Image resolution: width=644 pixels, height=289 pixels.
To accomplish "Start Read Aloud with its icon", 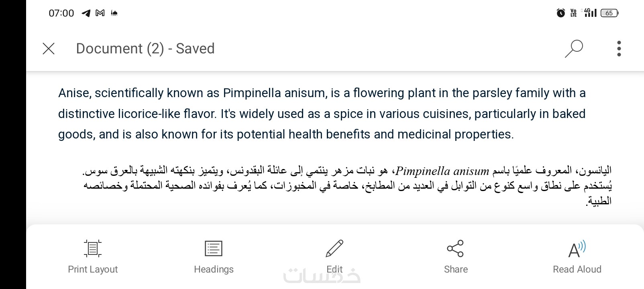I will click(x=577, y=249).
